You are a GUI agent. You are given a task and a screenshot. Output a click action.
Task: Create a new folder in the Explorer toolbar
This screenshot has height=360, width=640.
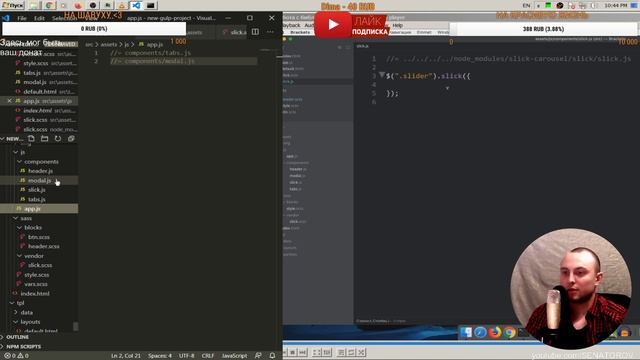[x=44, y=139]
